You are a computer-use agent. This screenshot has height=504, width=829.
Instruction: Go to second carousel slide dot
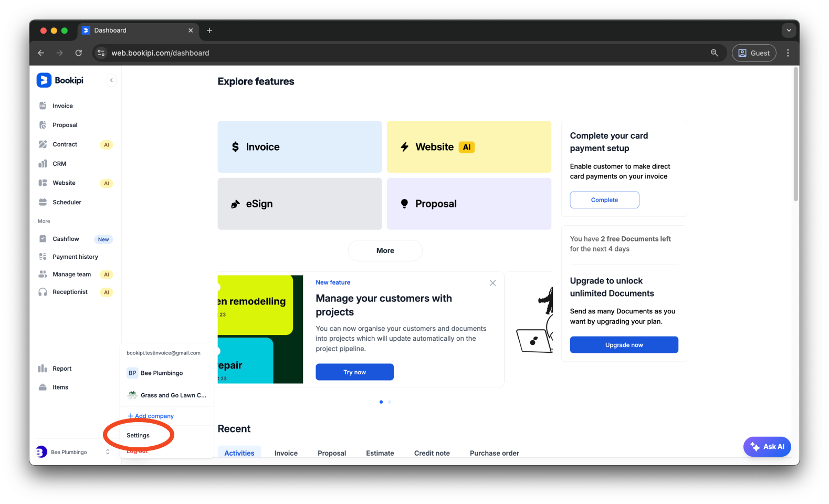coord(390,402)
